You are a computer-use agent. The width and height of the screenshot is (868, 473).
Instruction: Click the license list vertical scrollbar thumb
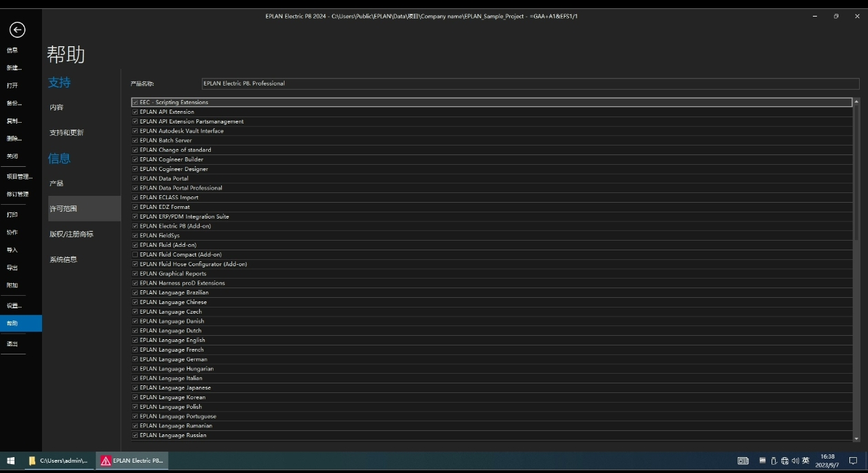(x=856, y=173)
